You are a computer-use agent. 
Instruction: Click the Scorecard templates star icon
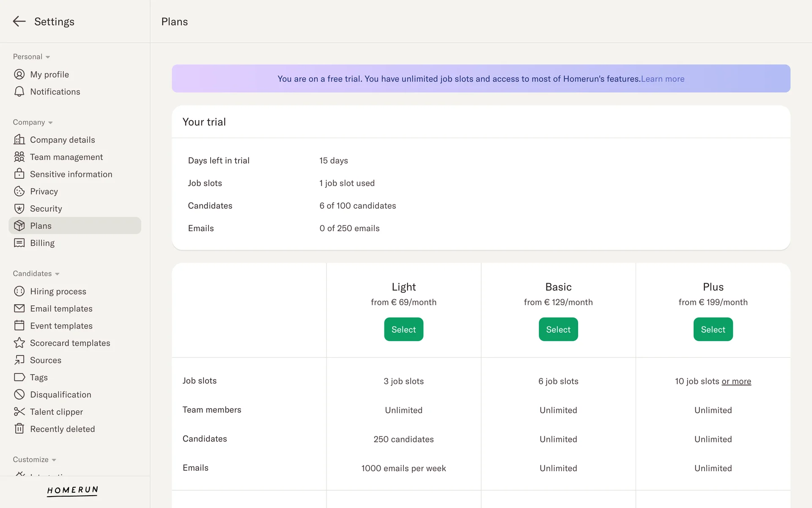(x=19, y=343)
